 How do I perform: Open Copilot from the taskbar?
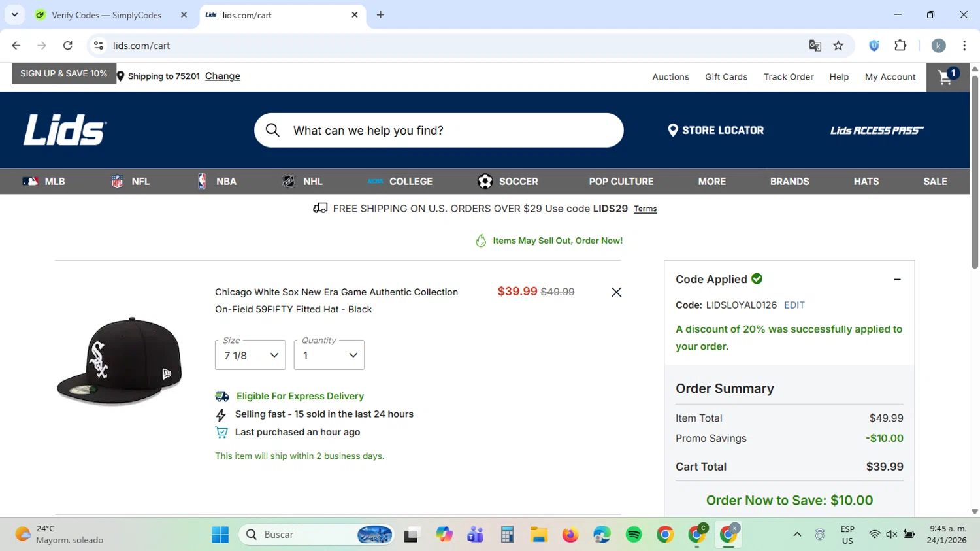click(x=444, y=535)
